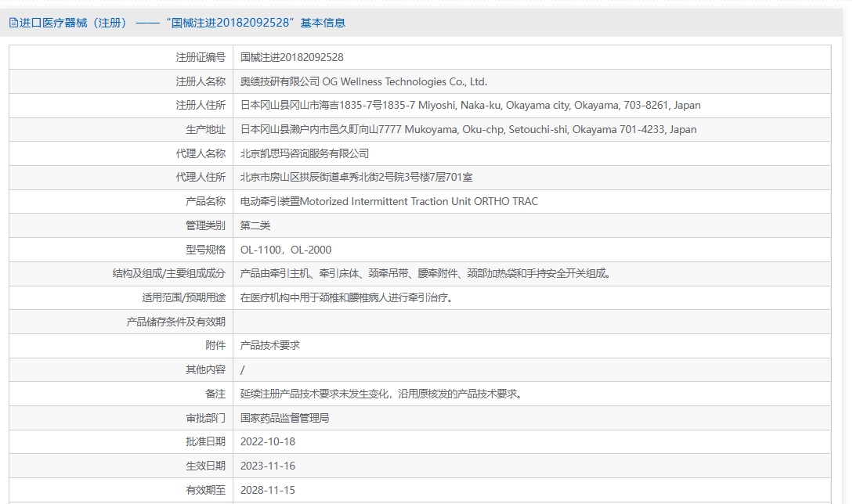Click the label 代理人住所
This screenshot has width=853, height=504.
pyautogui.click(x=201, y=177)
